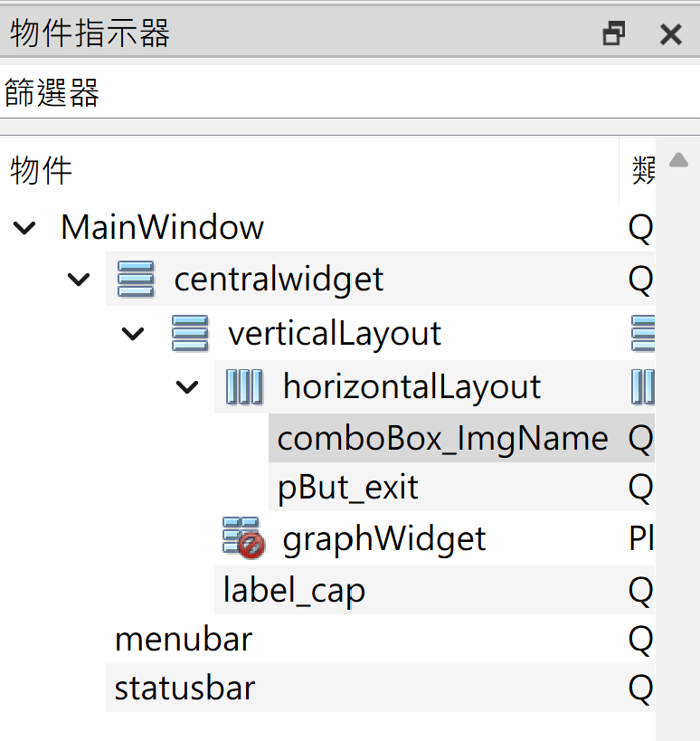Select the graphWidget item name

[x=384, y=539]
